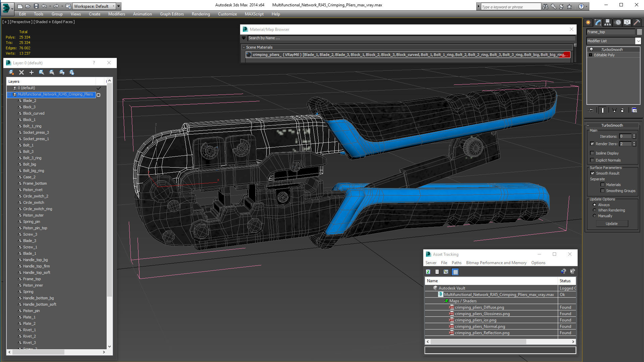Open the Modifier List dropdown

638,41
